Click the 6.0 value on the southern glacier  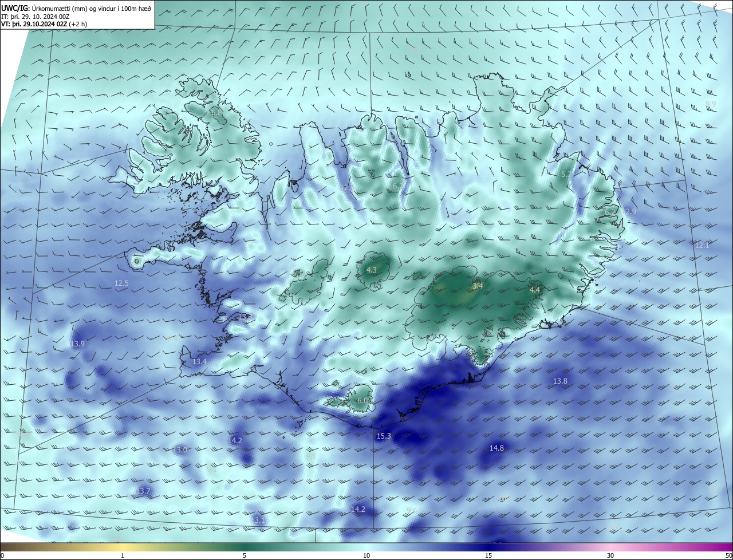pos(362,400)
